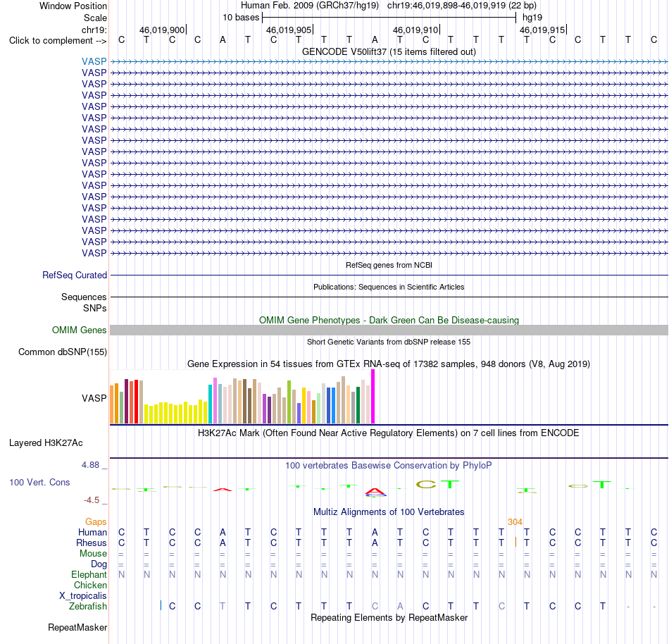
Task: Select the 'Chicken' alignment row label
Action: click(x=90, y=585)
